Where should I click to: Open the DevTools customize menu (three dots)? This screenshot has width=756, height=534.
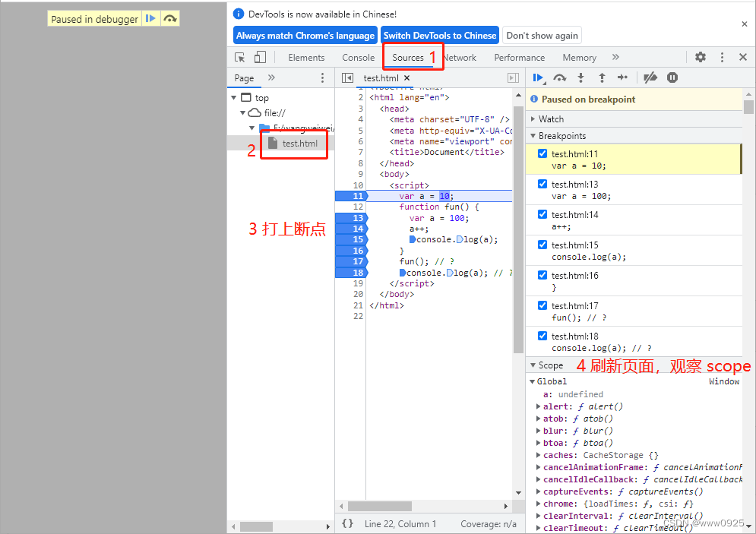pos(722,58)
